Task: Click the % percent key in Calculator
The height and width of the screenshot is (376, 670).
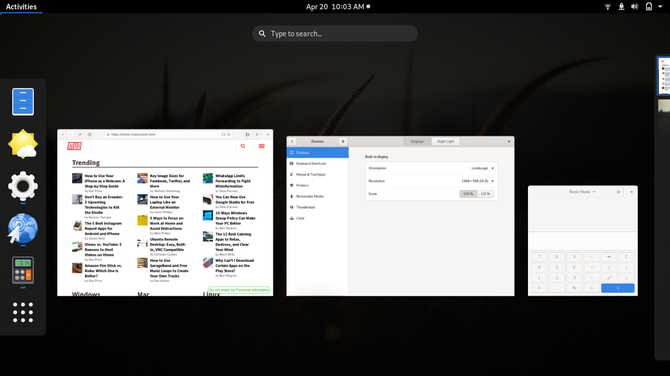Action: tap(574, 288)
